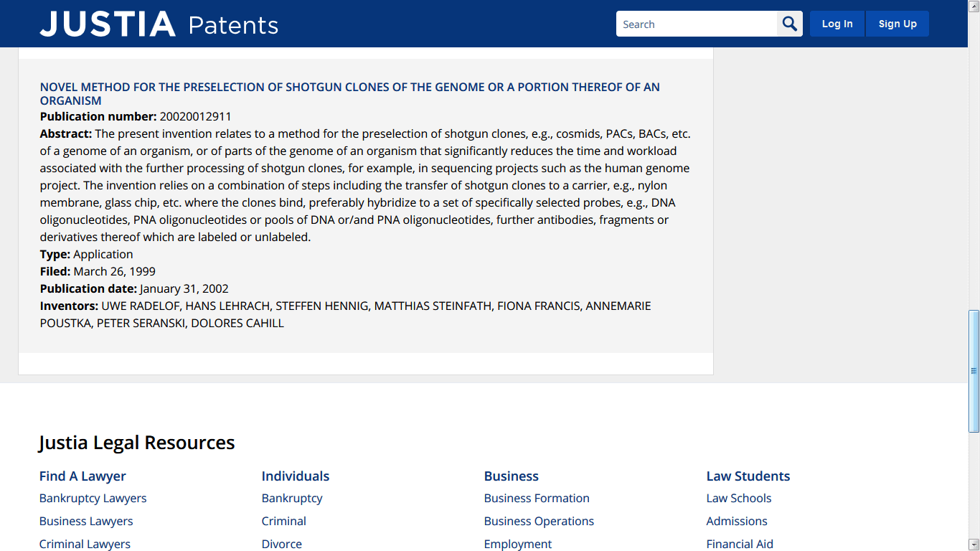Open the Business heading link
980x551 pixels.
tap(512, 476)
